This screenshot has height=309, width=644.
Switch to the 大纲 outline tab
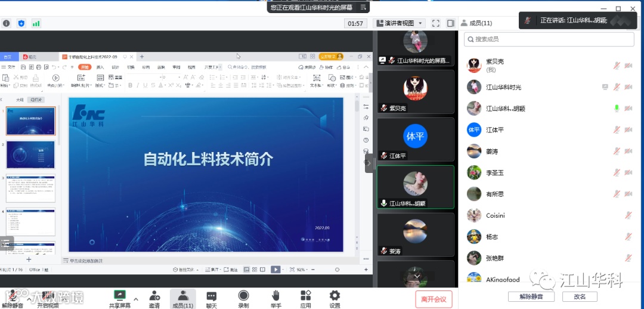click(19, 100)
